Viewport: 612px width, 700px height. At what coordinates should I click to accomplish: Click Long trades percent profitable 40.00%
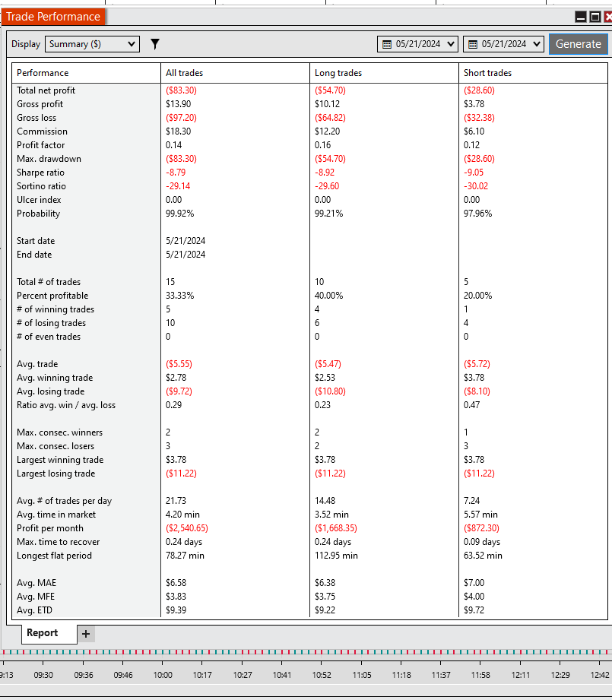pyautogui.click(x=329, y=296)
